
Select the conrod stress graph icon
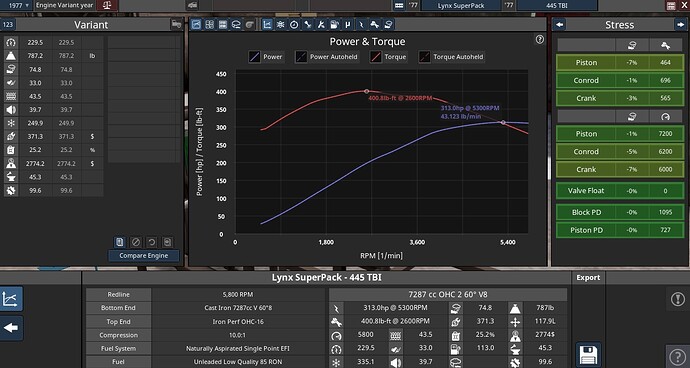coord(308,25)
